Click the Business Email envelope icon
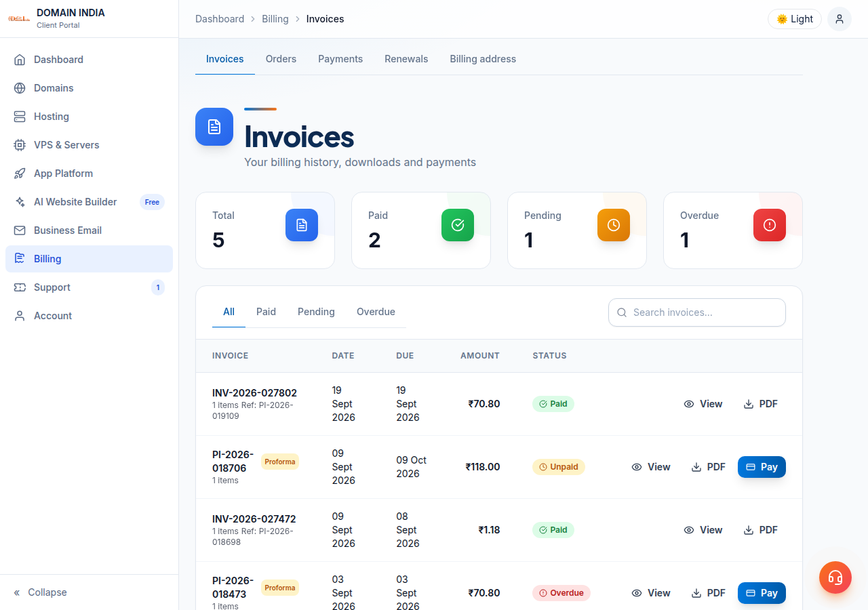The height and width of the screenshot is (610, 868). 20,230
